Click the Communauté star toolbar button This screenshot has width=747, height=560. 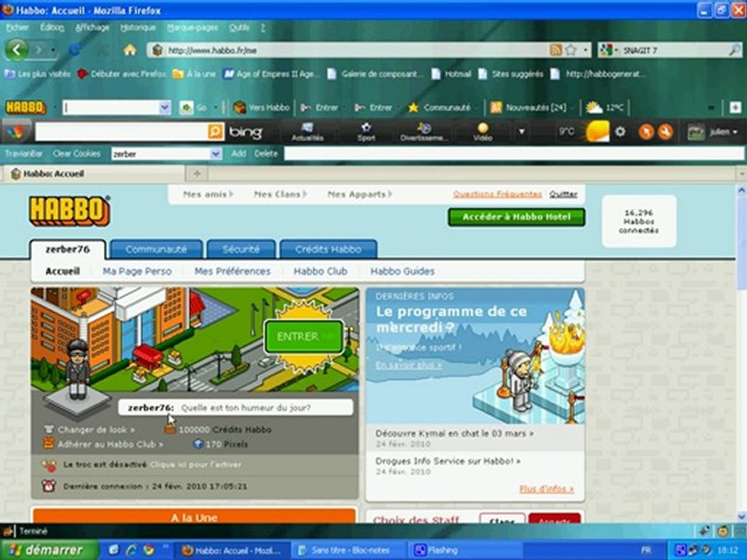439,108
